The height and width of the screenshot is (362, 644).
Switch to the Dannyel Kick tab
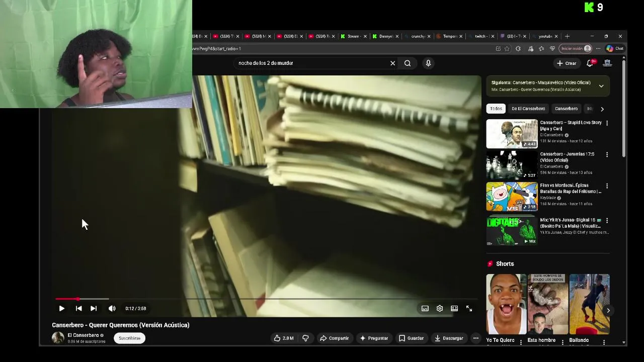click(385, 36)
